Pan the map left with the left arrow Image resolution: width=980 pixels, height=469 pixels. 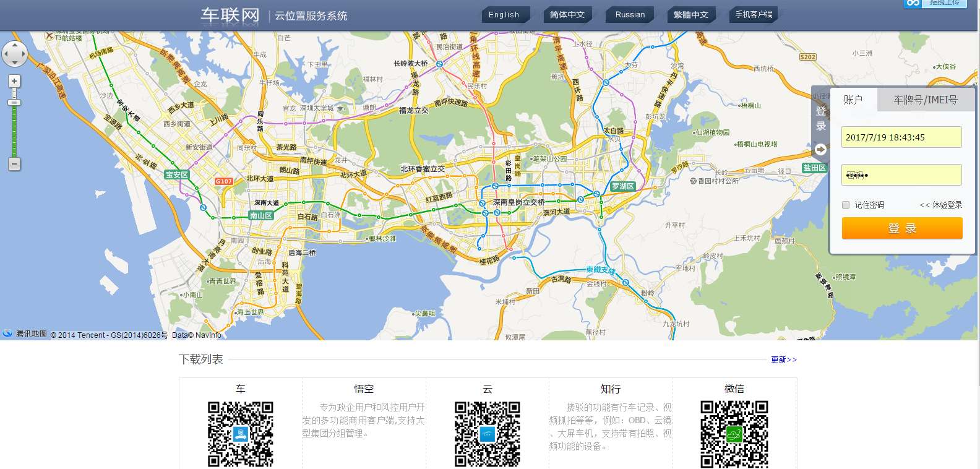[x=6, y=54]
